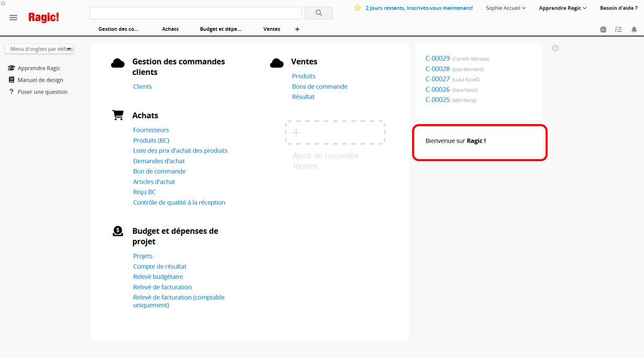Click the Ajout de nouvelles feuilles text

326,161
